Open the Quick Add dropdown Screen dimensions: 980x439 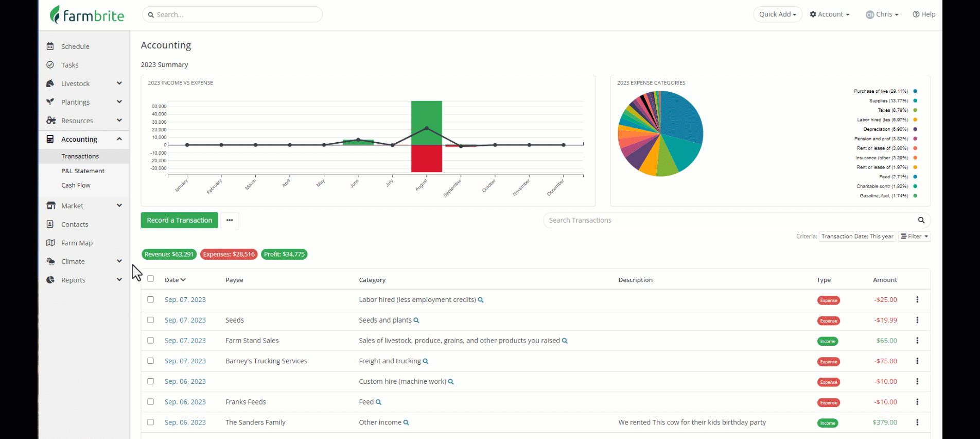pos(777,14)
